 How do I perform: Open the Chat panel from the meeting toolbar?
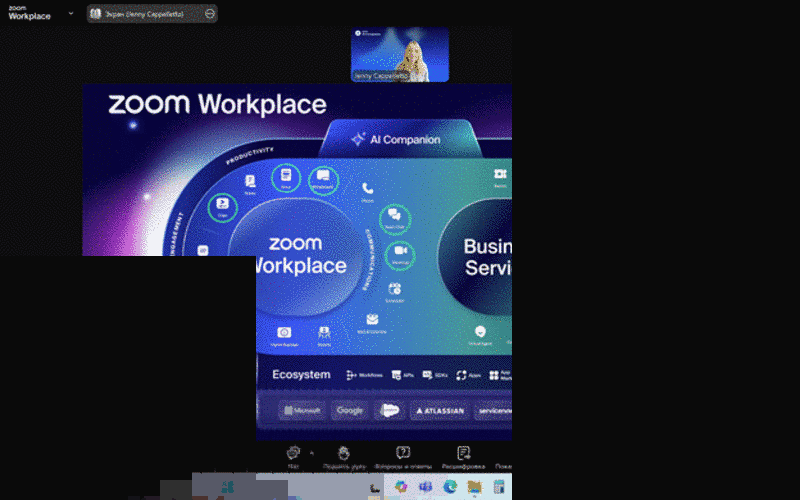[x=293, y=457]
